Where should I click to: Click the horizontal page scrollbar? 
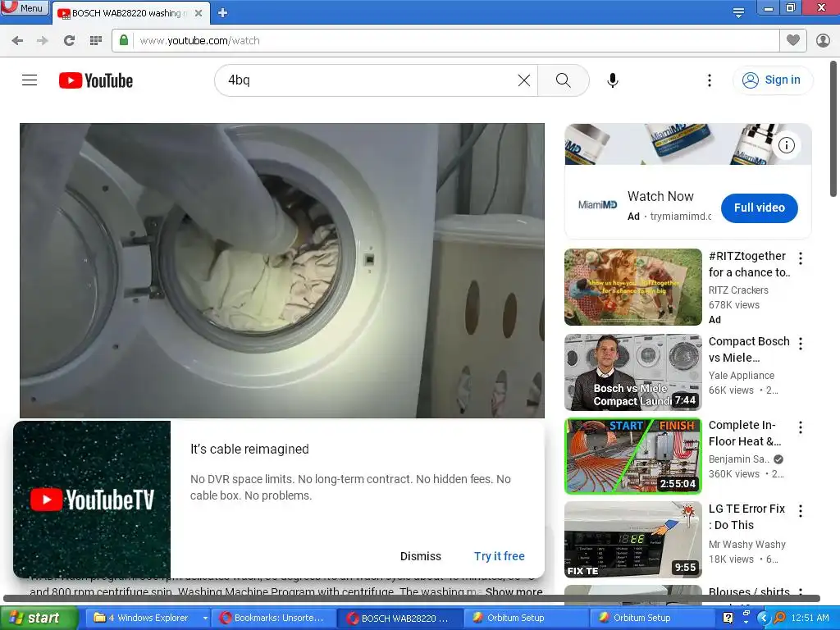(412, 598)
